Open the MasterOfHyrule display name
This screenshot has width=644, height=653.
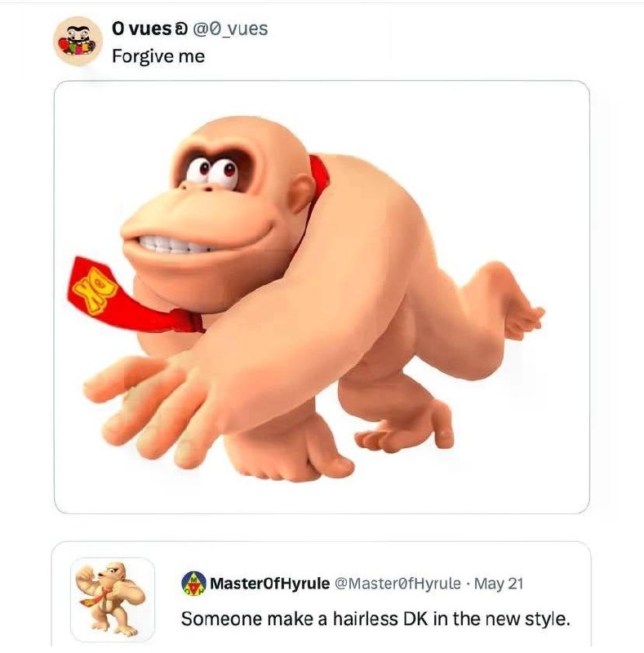pyautogui.click(x=269, y=584)
